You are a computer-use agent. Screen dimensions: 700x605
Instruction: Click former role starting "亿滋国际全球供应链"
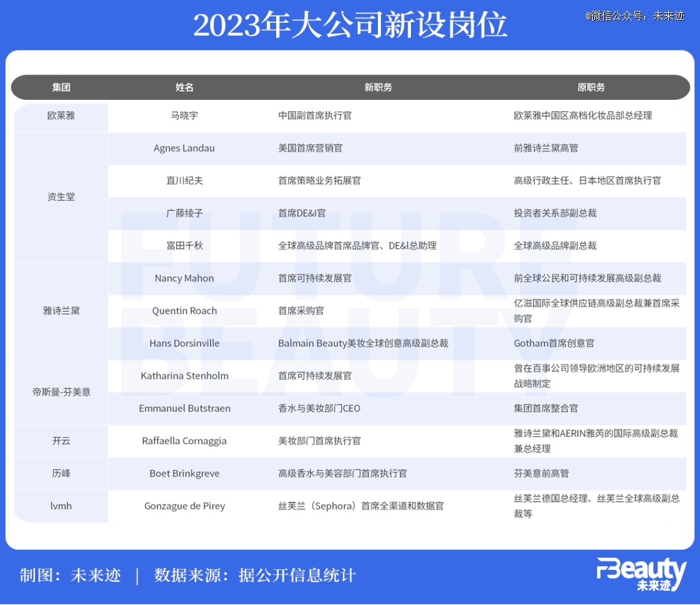pyautogui.click(x=596, y=311)
